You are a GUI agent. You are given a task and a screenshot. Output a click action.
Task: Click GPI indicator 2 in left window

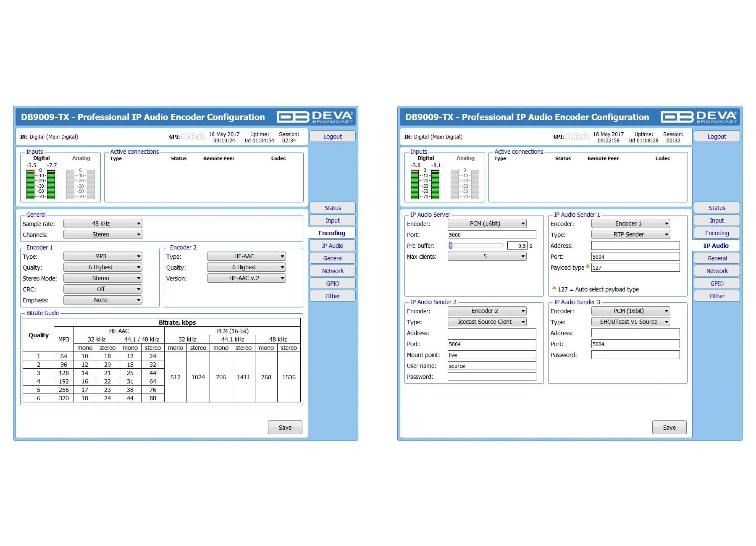click(x=193, y=137)
